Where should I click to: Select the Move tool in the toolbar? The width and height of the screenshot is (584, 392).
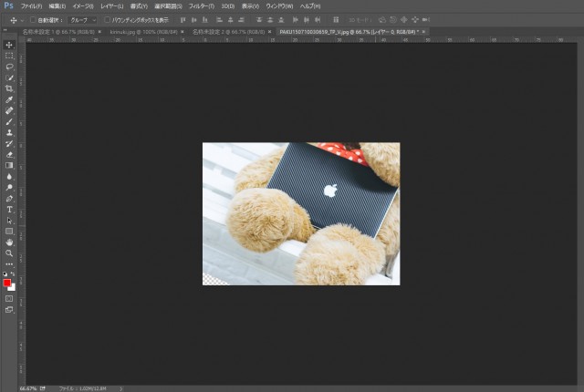coord(9,45)
